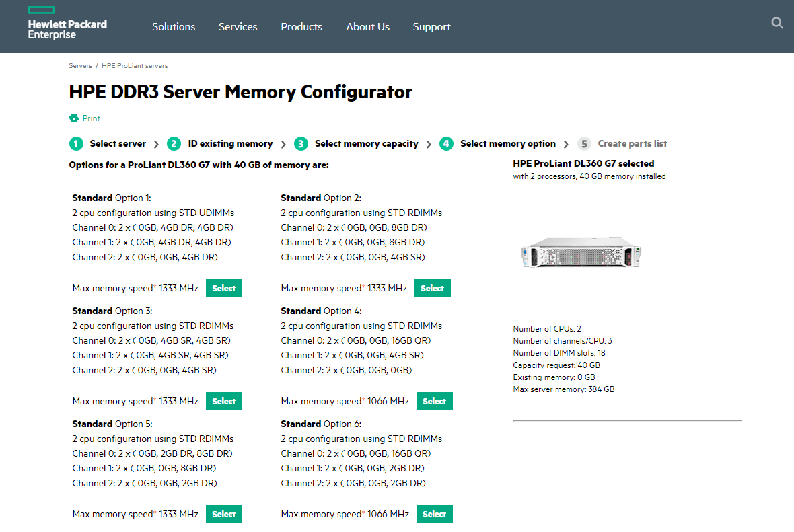Open the Services menu
Image resolution: width=794 pixels, height=532 pixels.
[x=238, y=26]
